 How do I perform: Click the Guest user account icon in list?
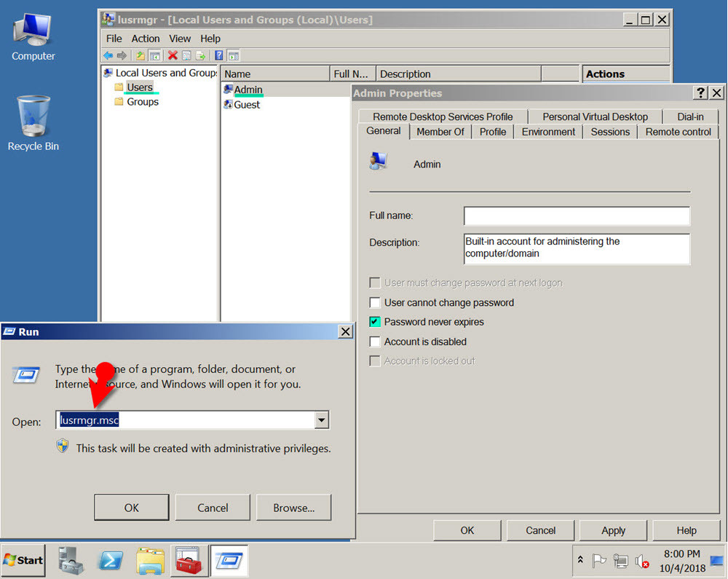tap(228, 104)
